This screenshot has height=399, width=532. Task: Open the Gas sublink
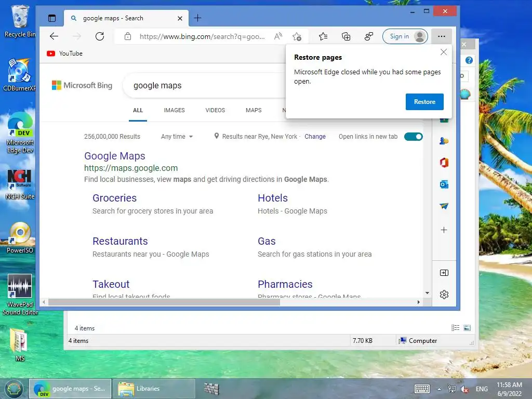click(x=267, y=241)
